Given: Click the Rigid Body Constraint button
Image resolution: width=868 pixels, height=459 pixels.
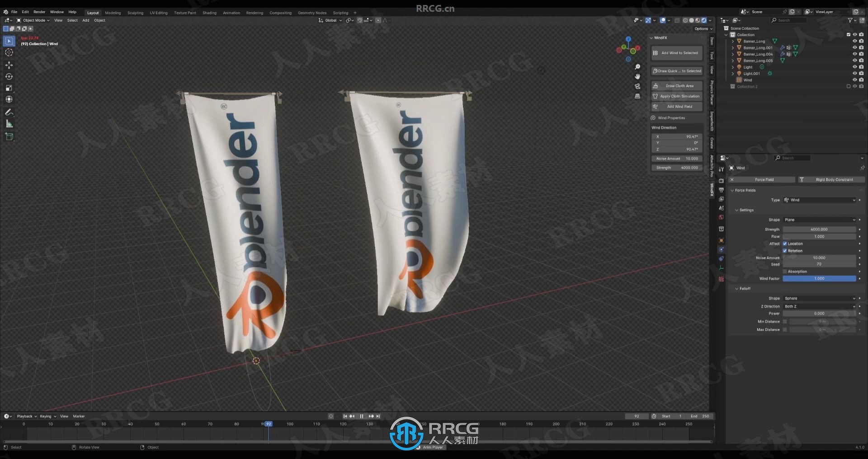Looking at the screenshot, I should click(x=831, y=180).
